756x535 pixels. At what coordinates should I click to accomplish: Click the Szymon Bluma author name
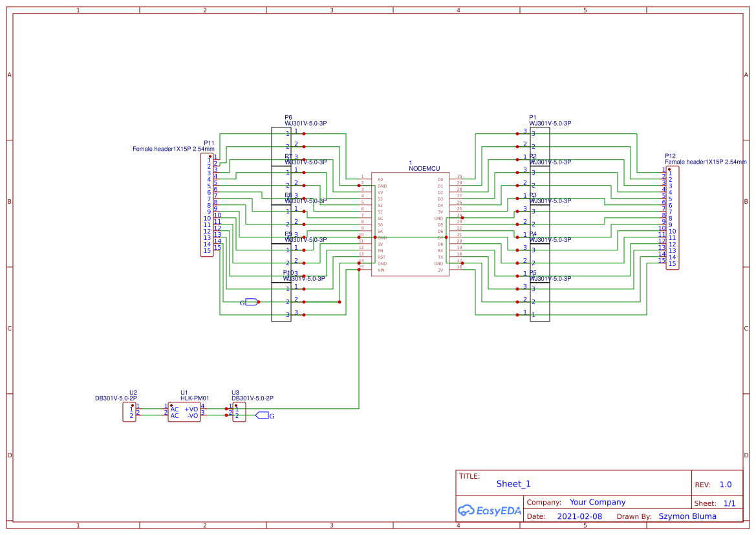687,516
